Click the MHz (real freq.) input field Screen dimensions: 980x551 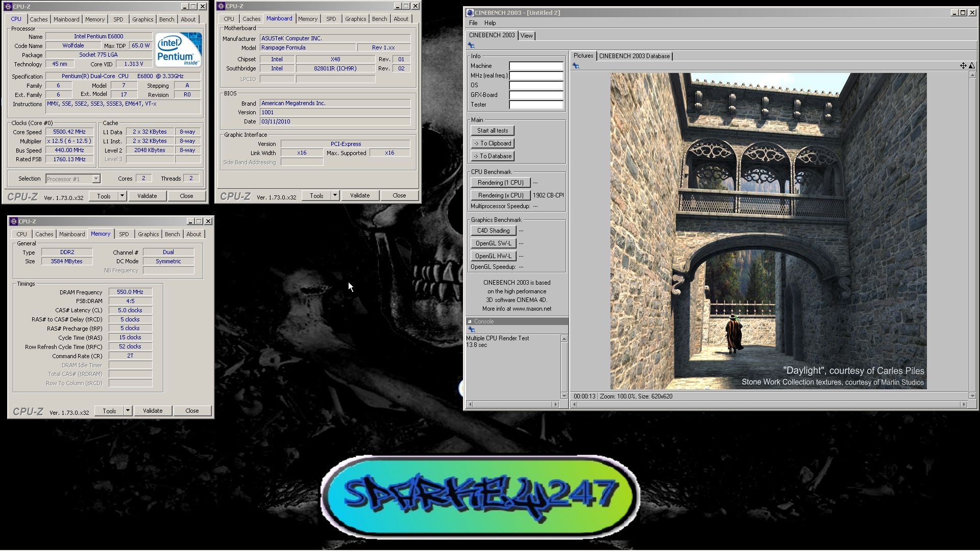(x=536, y=76)
